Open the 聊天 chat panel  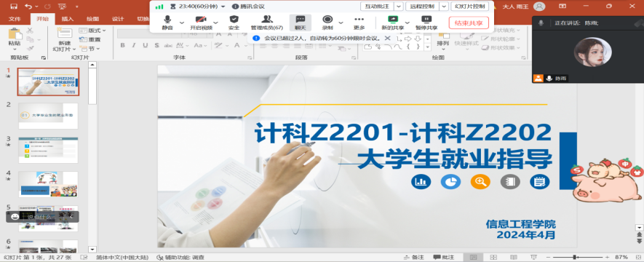pyautogui.click(x=301, y=23)
